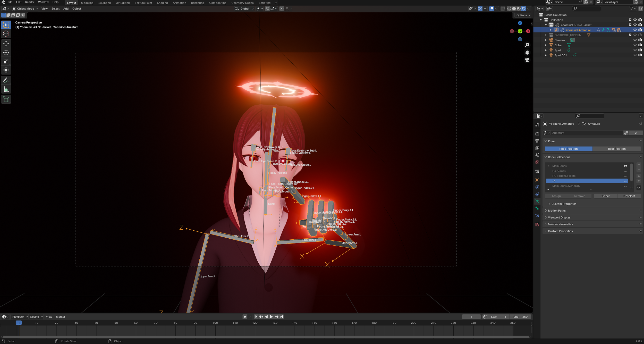Toggle the OVERRIDE_HIDDEN collection checkbox

pos(630,35)
